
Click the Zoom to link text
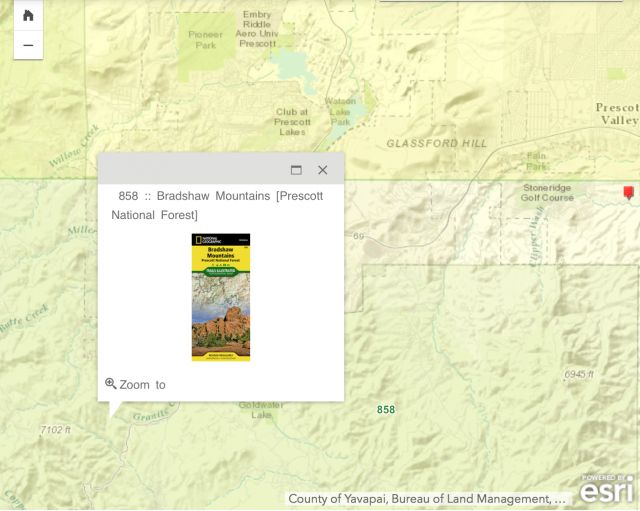(x=142, y=385)
